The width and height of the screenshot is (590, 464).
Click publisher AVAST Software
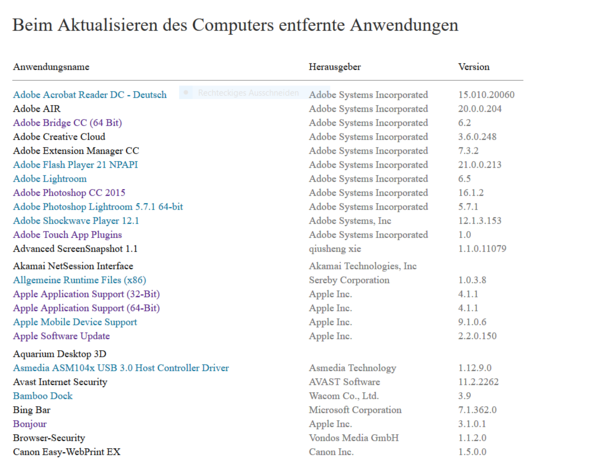click(344, 382)
